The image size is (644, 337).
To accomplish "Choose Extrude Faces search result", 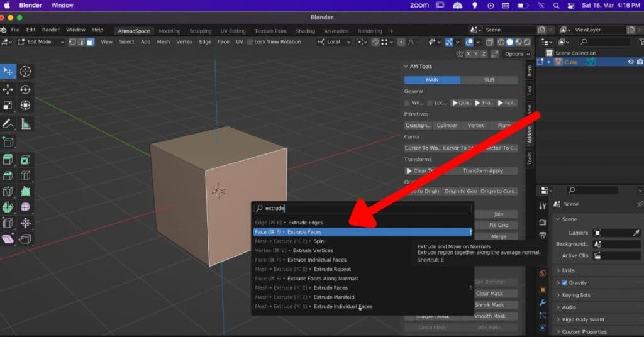I will (362, 232).
